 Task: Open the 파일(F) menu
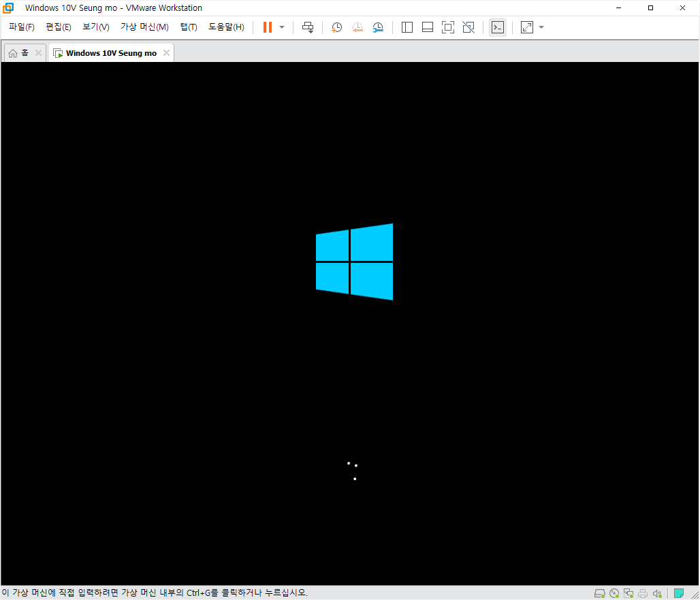click(21, 27)
